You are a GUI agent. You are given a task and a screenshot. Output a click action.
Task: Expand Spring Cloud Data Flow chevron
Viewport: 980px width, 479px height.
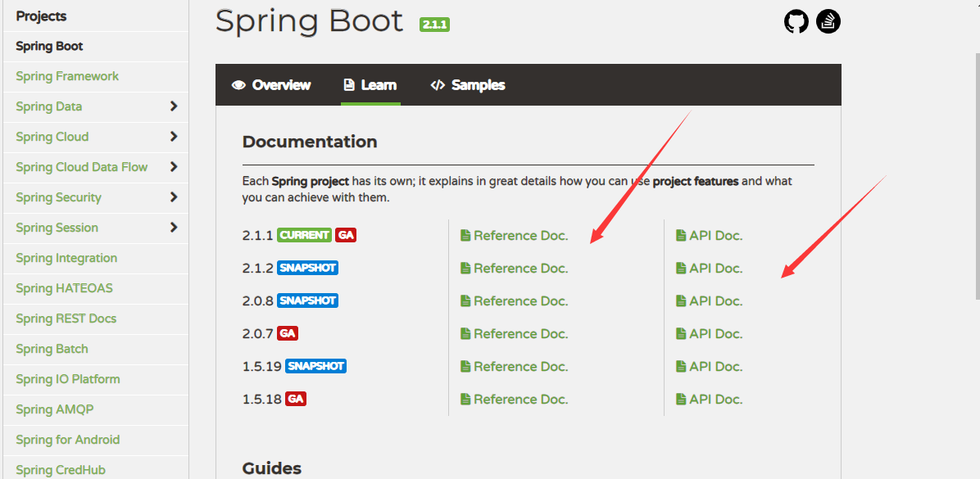pyautogui.click(x=174, y=167)
